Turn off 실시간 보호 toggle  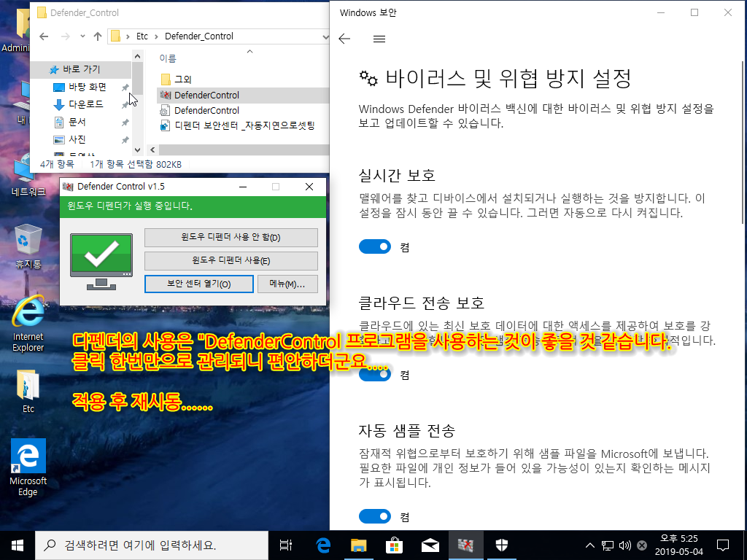375,246
